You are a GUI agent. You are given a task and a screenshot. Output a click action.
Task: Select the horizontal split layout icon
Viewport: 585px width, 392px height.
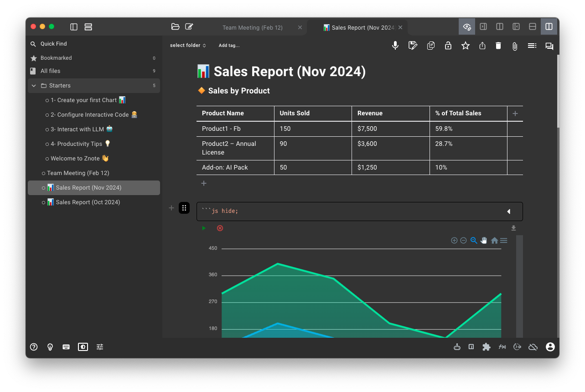533,27
